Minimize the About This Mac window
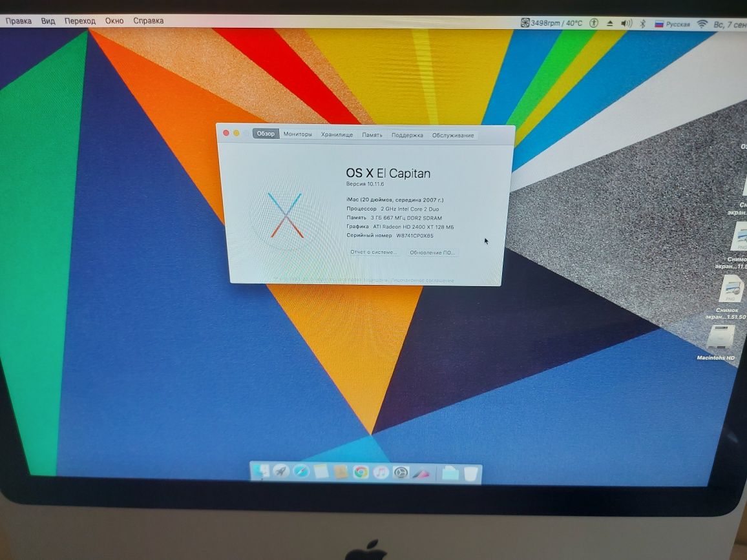This screenshot has width=747, height=560. tap(237, 133)
